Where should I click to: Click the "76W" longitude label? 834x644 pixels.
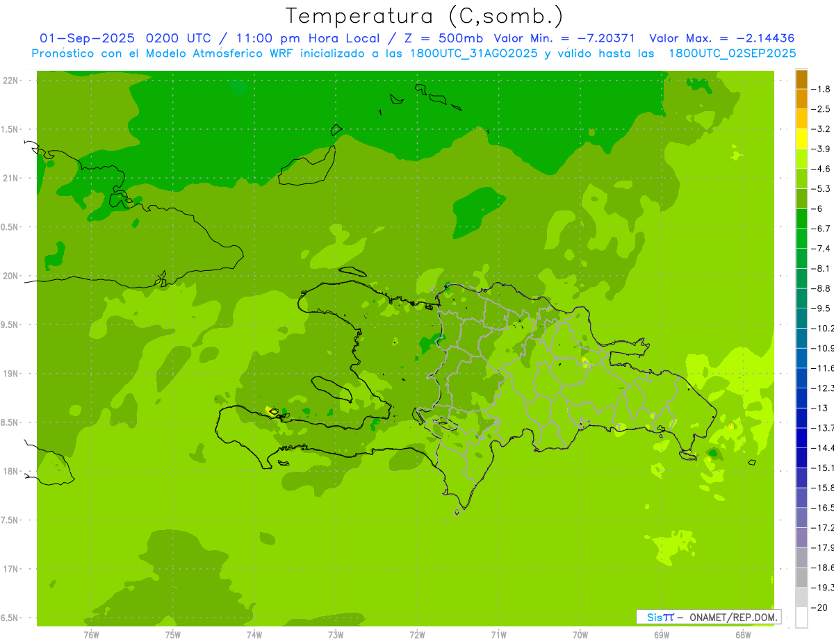(91, 635)
